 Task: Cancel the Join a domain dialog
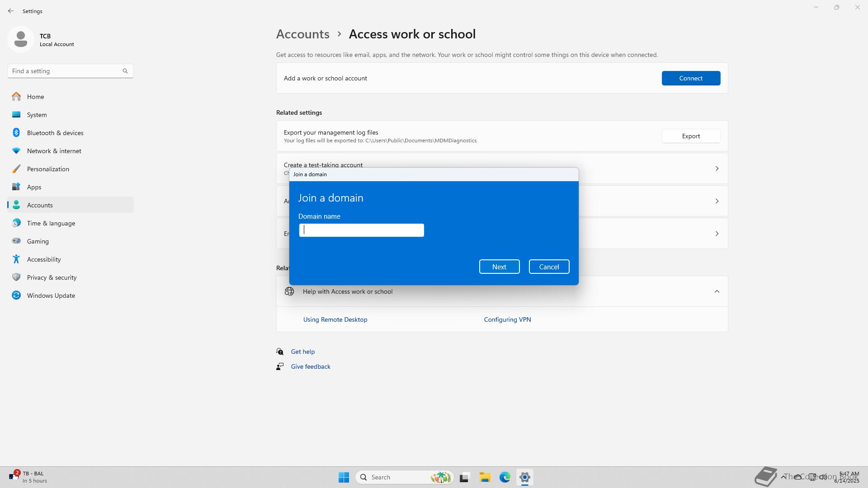[549, 267]
